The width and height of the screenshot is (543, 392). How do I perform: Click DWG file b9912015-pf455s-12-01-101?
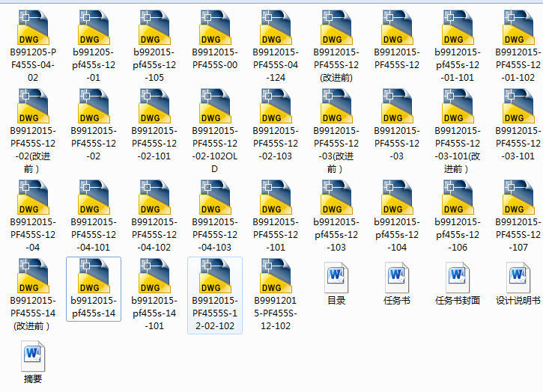[x=458, y=46]
